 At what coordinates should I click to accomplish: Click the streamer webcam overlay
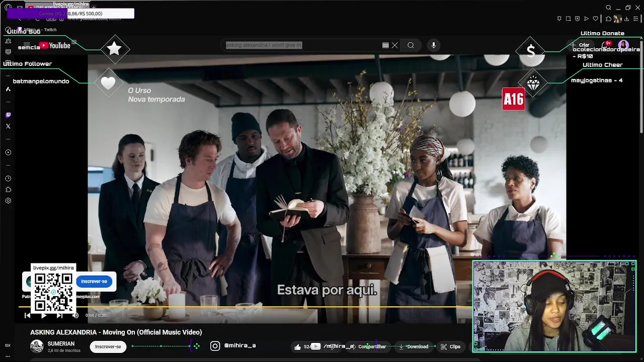[x=554, y=306]
